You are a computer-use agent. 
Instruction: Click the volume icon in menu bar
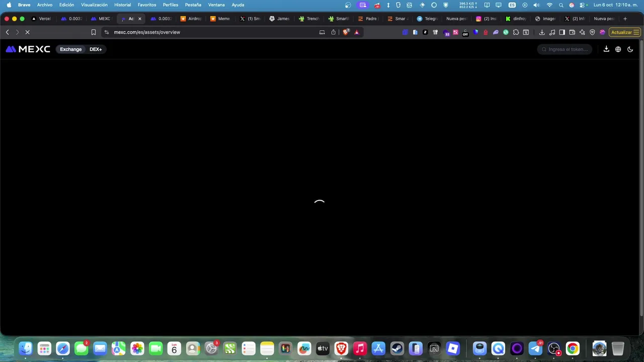[x=536, y=5]
